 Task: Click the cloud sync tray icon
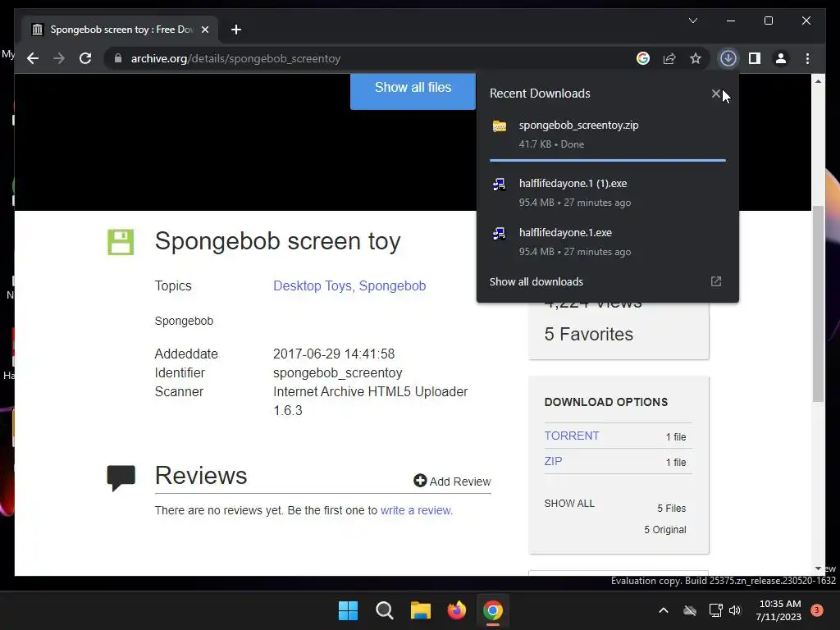point(690,610)
